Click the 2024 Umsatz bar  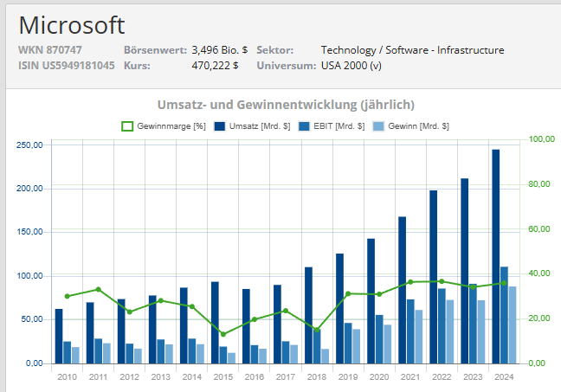[x=496, y=256]
